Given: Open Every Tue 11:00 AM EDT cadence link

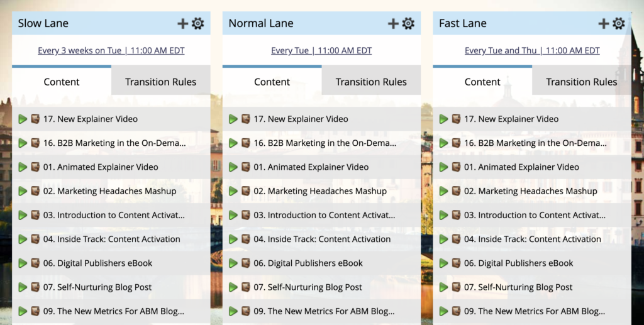Looking at the screenshot, I should [x=321, y=51].
